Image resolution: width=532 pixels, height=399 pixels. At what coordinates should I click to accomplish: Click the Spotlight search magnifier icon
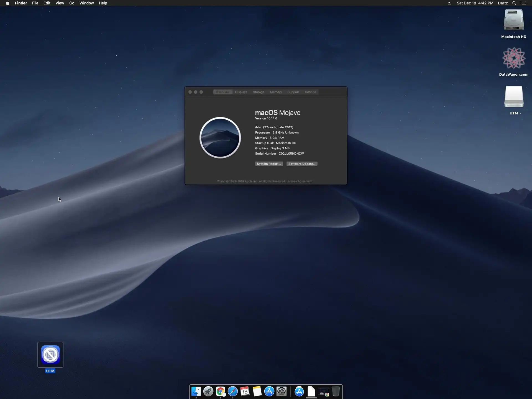coord(514,3)
